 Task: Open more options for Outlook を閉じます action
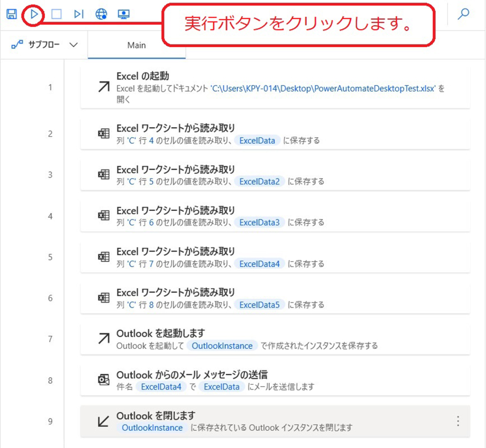click(x=458, y=421)
